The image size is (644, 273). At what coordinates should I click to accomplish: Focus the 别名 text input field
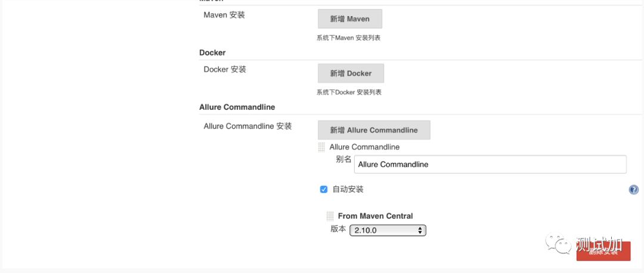(x=490, y=164)
